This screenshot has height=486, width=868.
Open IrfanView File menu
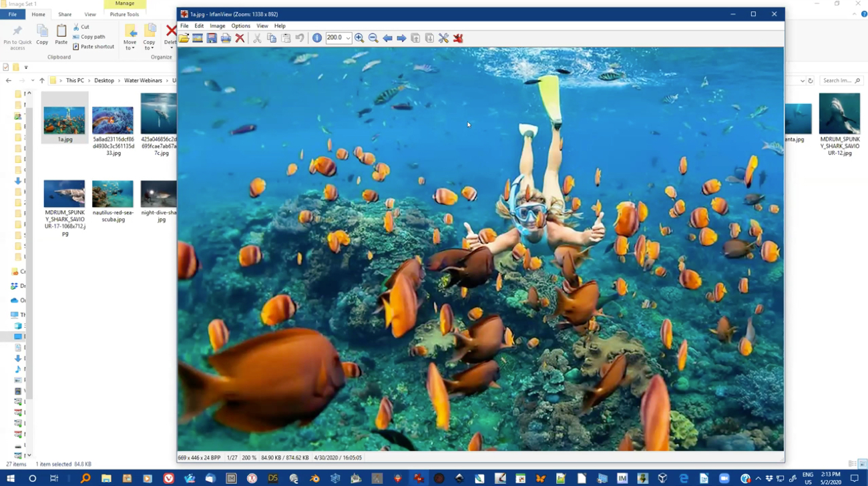(x=184, y=26)
